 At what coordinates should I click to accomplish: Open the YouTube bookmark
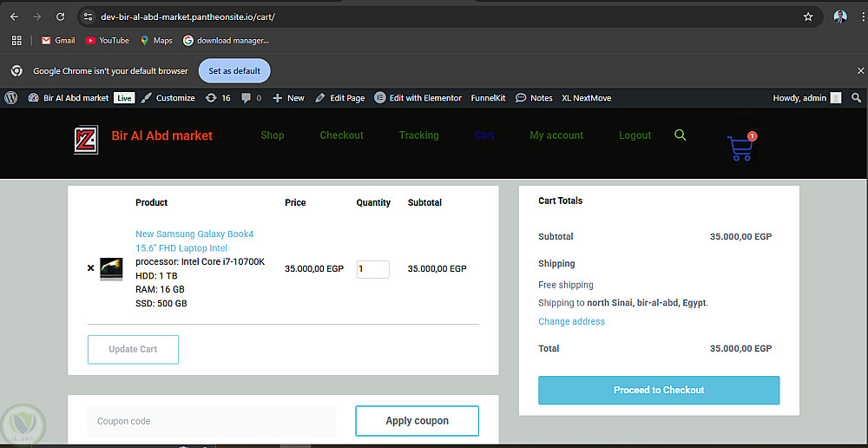click(x=108, y=41)
